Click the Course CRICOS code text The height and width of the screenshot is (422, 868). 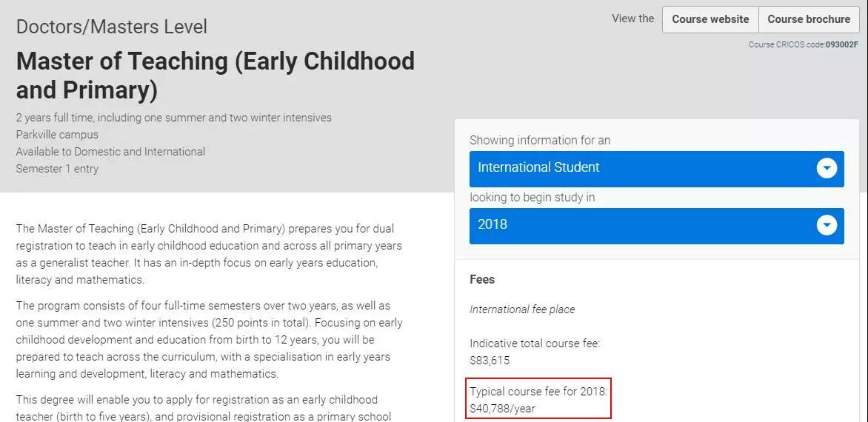[x=803, y=44]
